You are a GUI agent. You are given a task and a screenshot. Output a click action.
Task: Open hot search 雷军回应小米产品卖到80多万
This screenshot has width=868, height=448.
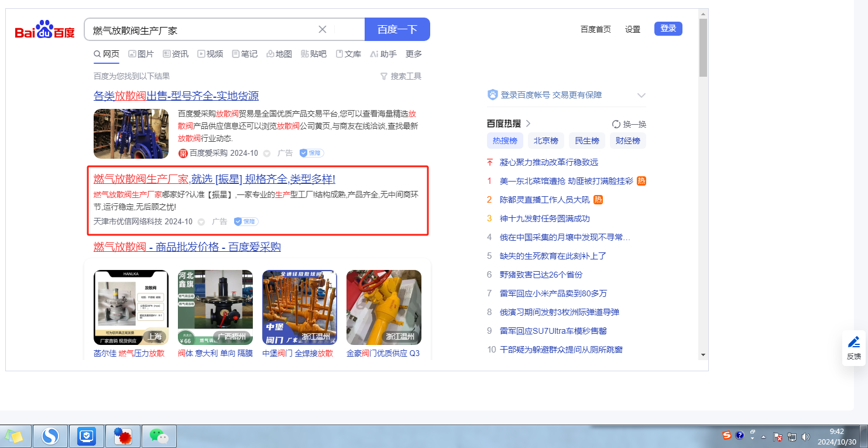click(x=554, y=293)
